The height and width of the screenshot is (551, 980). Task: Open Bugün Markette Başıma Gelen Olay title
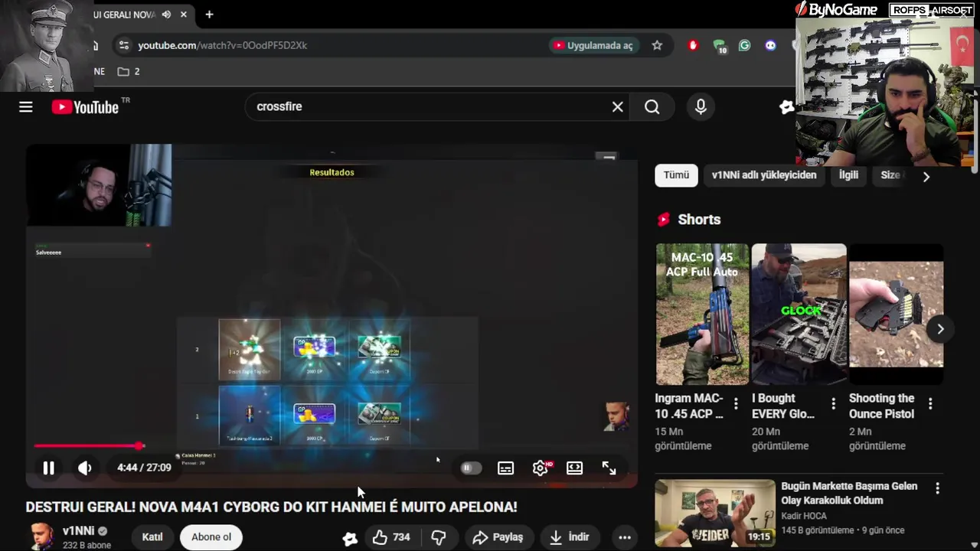pyautogui.click(x=849, y=493)
